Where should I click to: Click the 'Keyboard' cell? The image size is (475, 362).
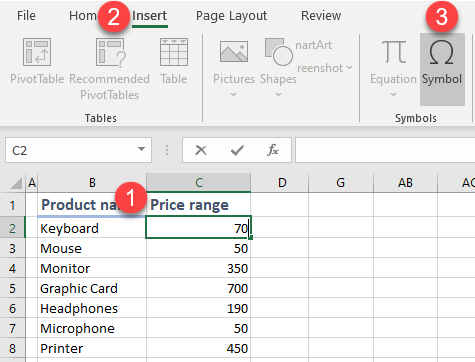(92, 228)
